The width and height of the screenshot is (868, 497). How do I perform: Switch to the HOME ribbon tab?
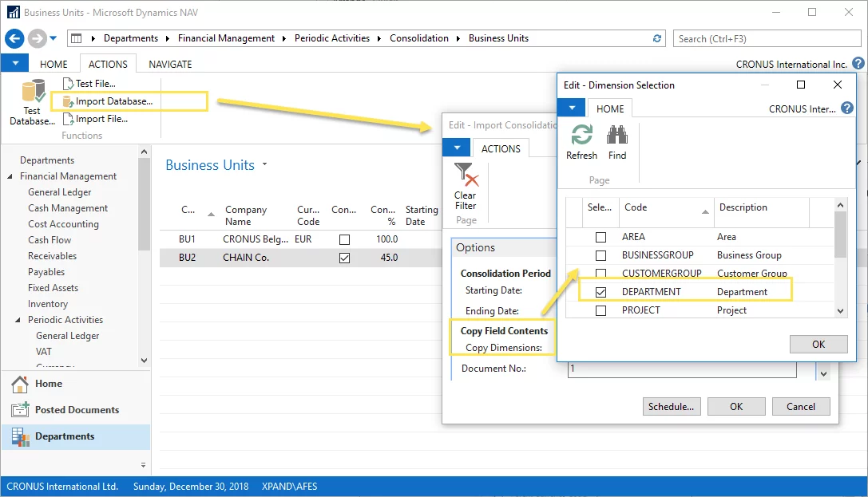click(x=54, y=64)
